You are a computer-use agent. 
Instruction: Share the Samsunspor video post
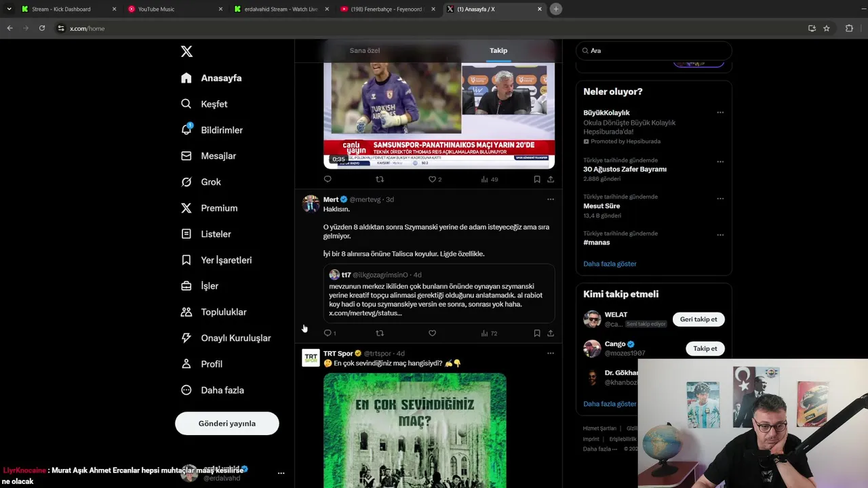[551, 180]
